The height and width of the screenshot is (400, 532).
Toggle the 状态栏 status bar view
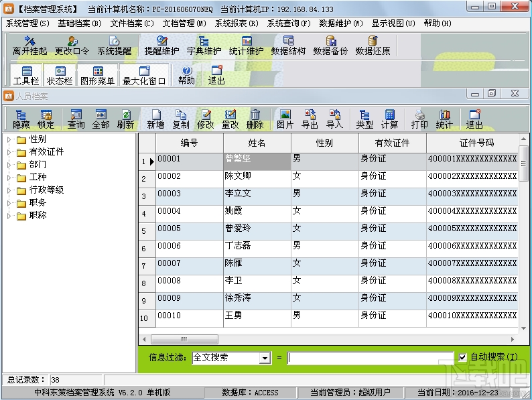(60, 75)
